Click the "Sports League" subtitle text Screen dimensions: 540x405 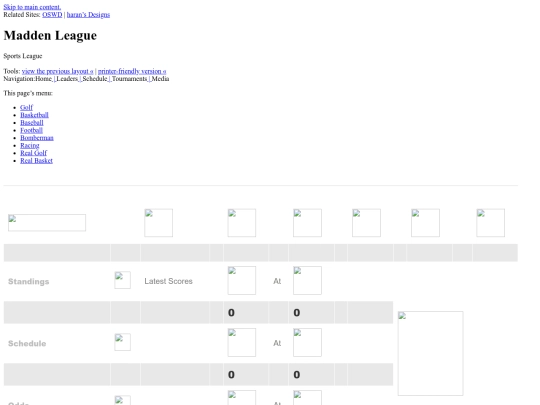click(23, 56)
